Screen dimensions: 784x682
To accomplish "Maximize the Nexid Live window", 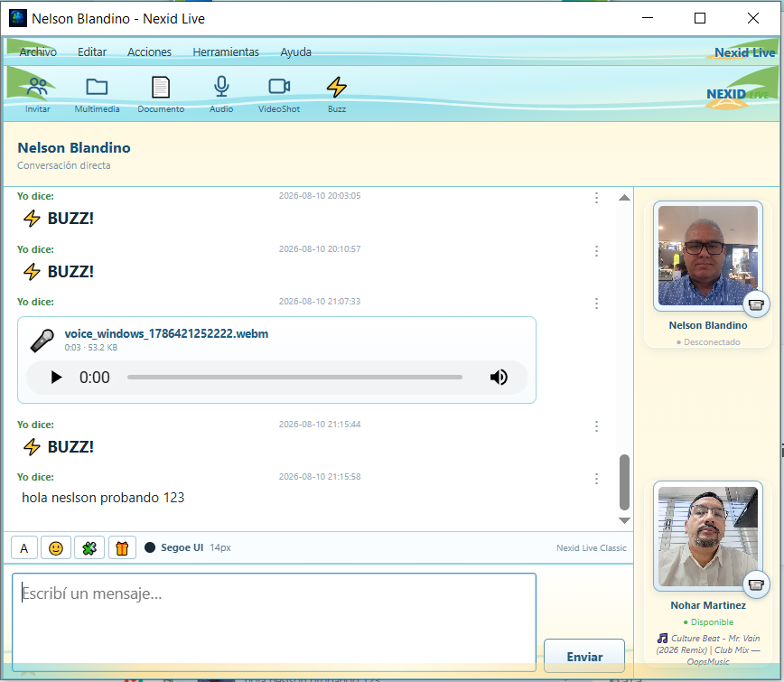I will tap(700, 18).
